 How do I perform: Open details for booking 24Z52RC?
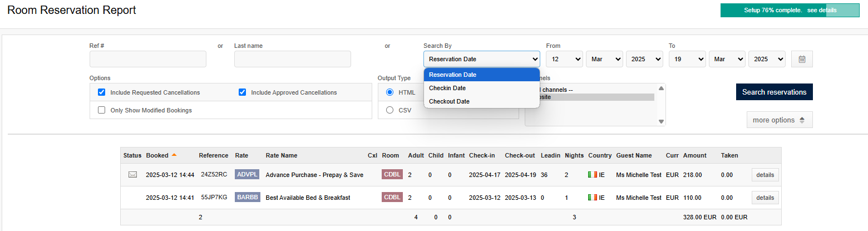click(765, 175)
